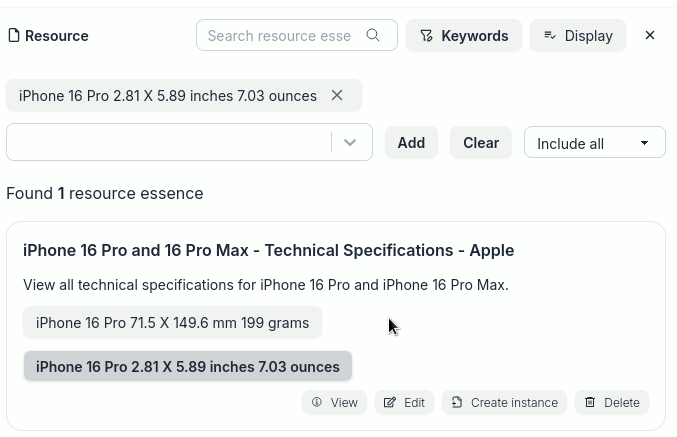Click the Resource document icon

(x=14, y=35)
